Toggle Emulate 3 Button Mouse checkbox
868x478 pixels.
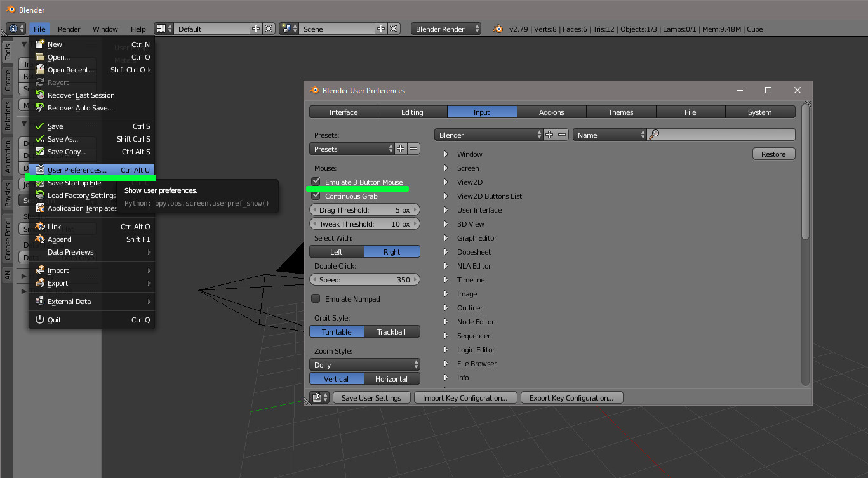point(316,182)
